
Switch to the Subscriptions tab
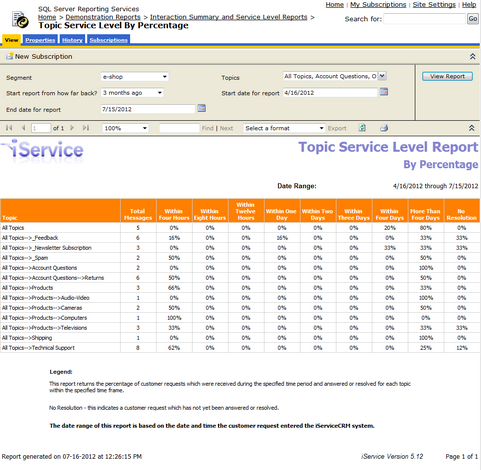108,40
